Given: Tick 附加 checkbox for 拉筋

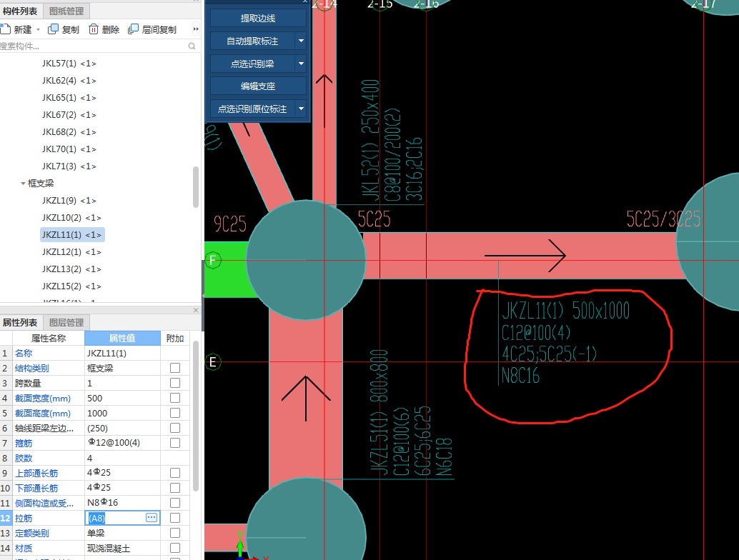Looking at the screenshot, I should click(175, 518).
